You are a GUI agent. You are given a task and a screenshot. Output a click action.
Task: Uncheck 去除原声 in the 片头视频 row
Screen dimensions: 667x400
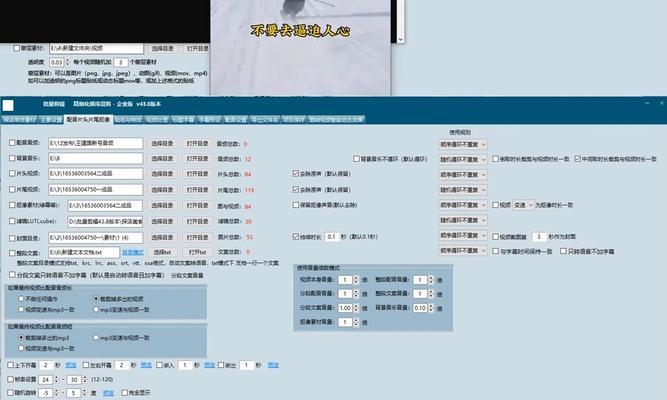point(296,174)
